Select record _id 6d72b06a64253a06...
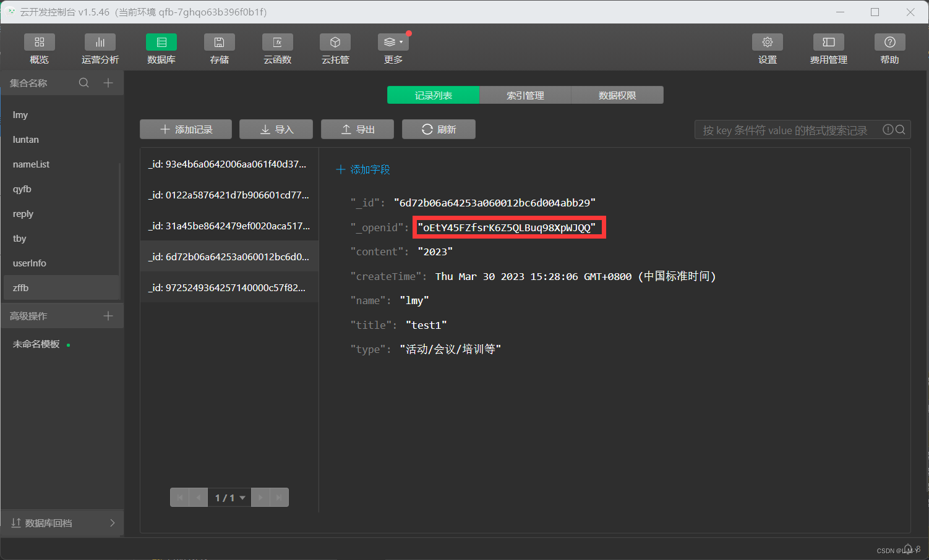 (x=229, y=257)
